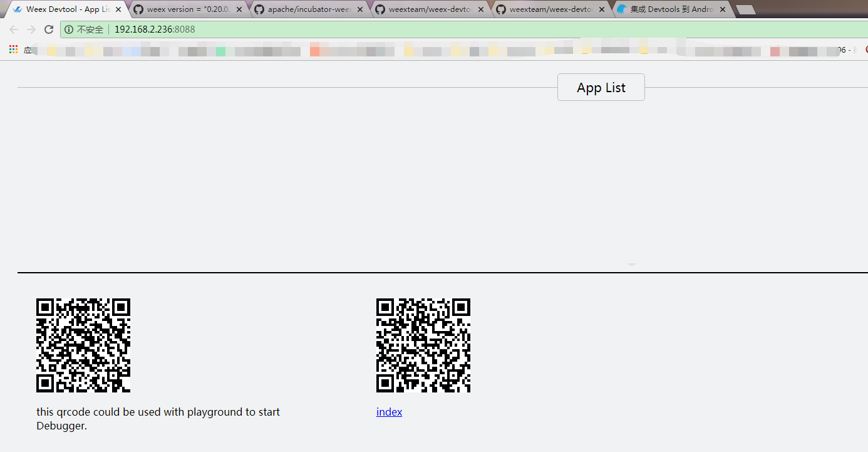Close the Weex Devtool - App List tab

click(118, 9)
